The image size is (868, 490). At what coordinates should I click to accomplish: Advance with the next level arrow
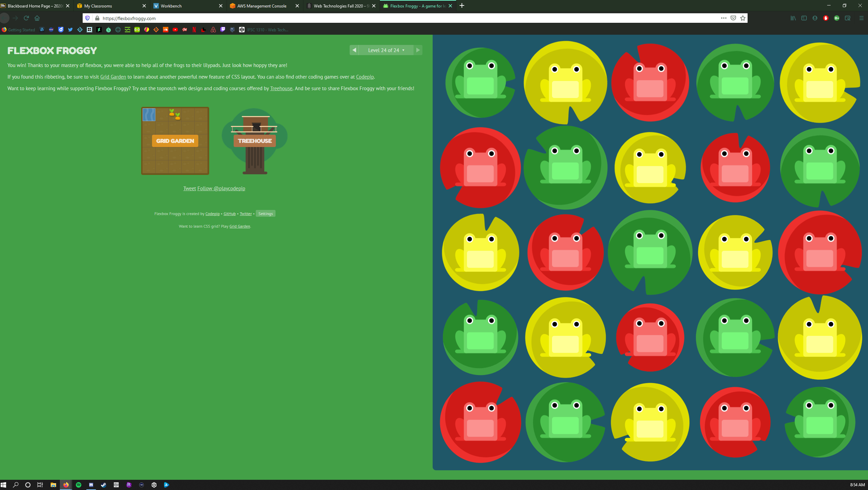418,50
